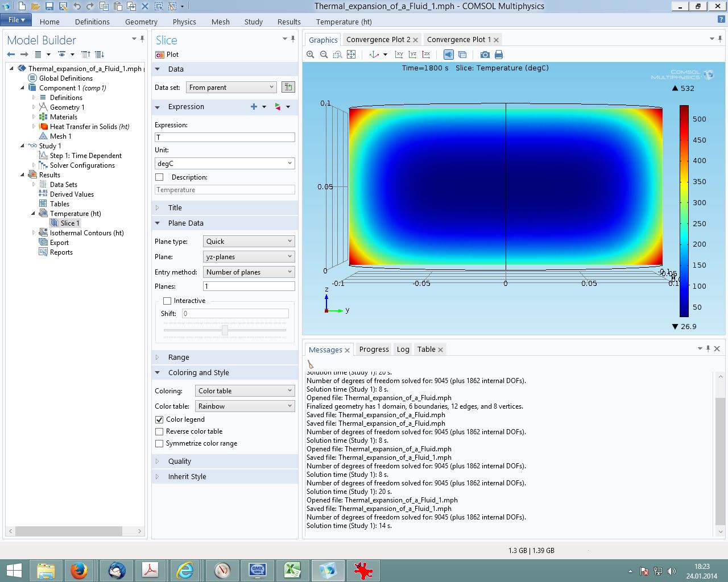Open the Plane type dropdown
The height and width of the screenshot is (582, 728).
[249, 241]
